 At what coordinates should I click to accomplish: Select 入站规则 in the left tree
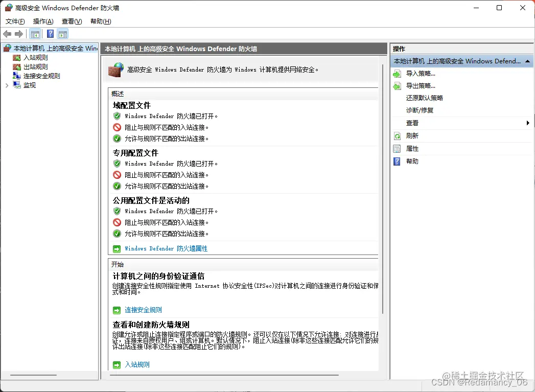(35, 58)
